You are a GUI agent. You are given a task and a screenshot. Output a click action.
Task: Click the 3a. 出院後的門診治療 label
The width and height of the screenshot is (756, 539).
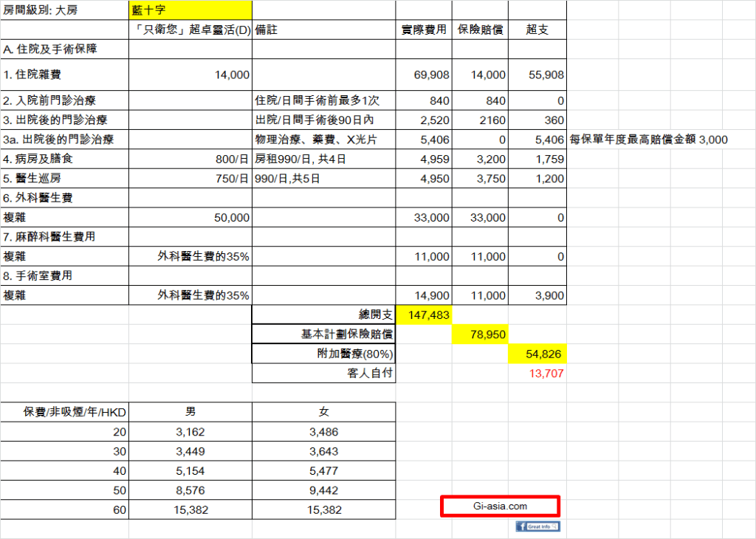point(58,140)
